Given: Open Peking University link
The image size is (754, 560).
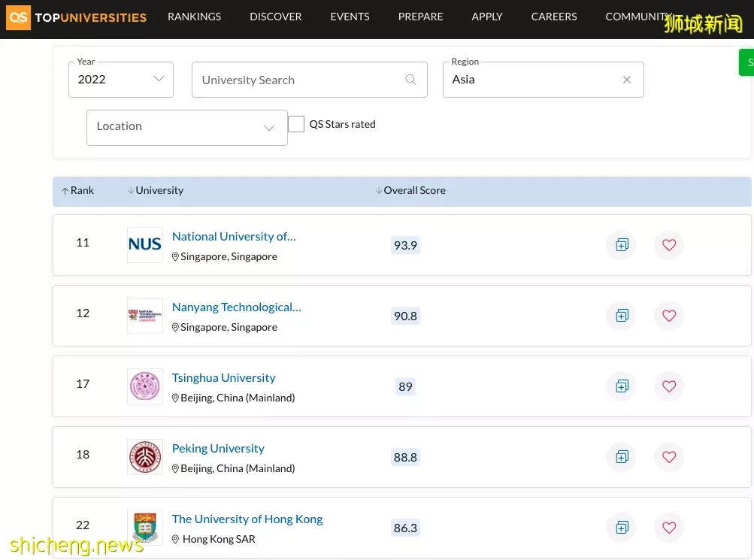Looking at the screenshot, I should pyautogui.click(x=218, y=449).
